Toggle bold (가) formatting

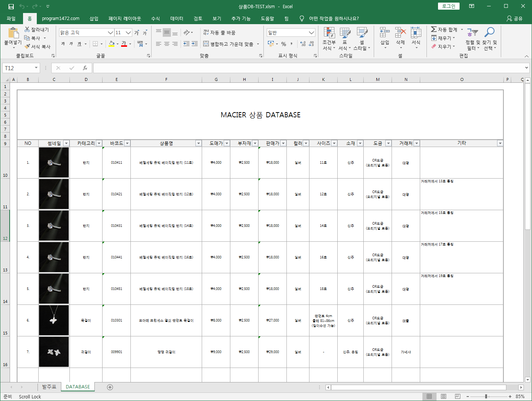point(63,44)
